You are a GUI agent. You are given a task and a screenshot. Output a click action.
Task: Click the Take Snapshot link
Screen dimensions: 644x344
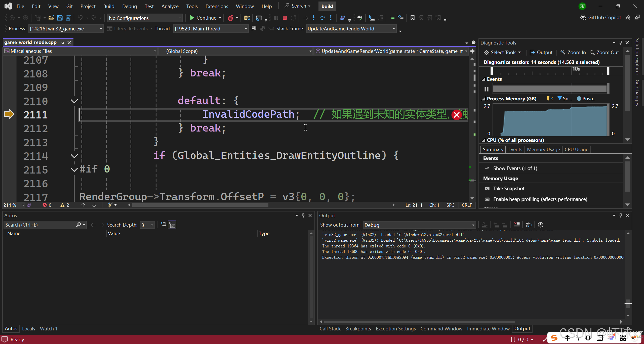click(509, 188)
